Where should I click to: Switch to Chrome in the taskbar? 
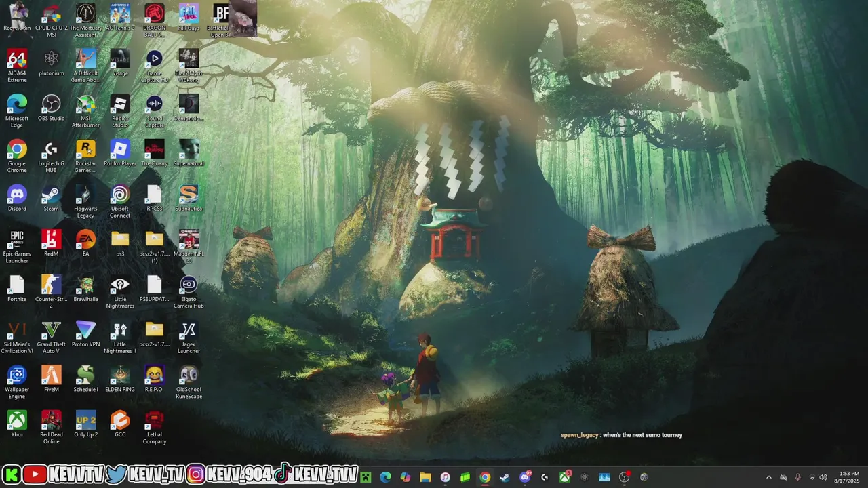[x=485, y=477]
